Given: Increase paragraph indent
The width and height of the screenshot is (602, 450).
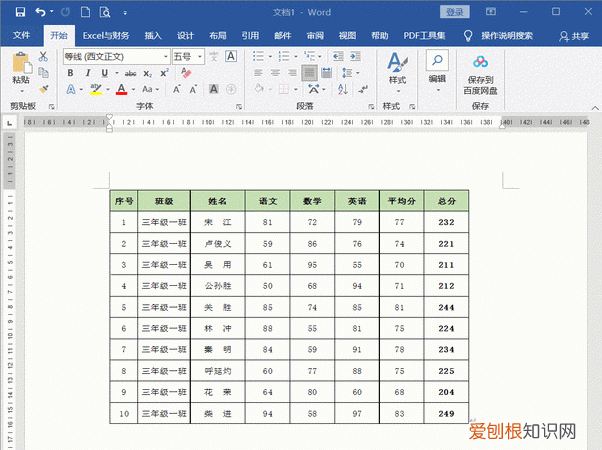Looking at the screenshot, I should tap(355, 56).
